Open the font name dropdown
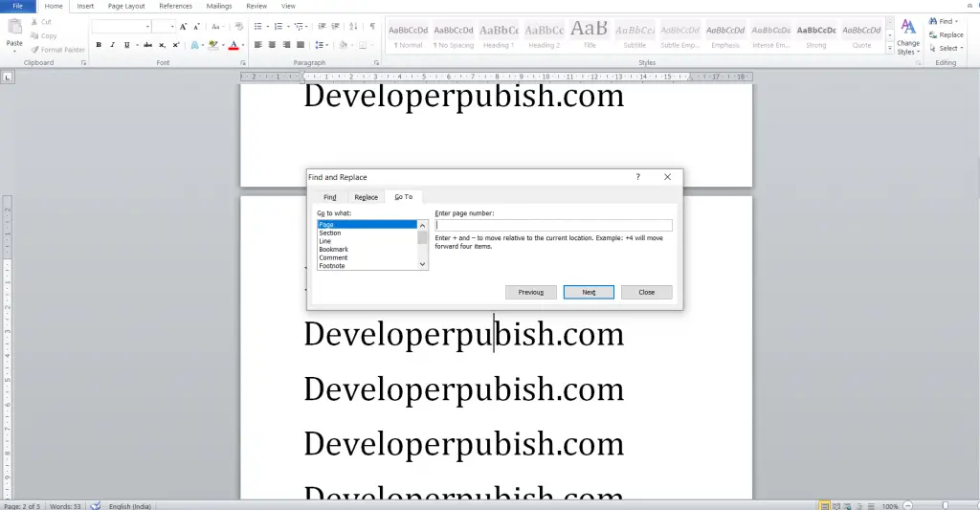 tap(146, 27)
